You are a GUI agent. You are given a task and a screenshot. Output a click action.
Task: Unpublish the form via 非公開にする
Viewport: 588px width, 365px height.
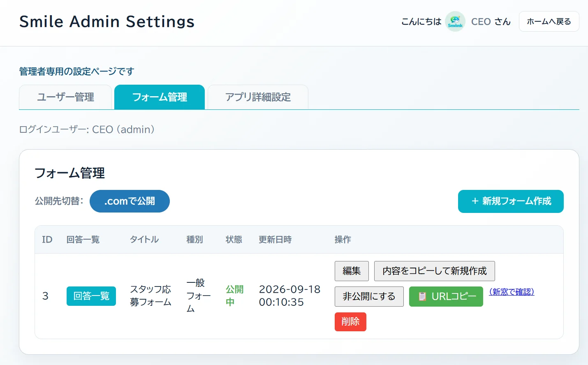[x=369, y=296]
